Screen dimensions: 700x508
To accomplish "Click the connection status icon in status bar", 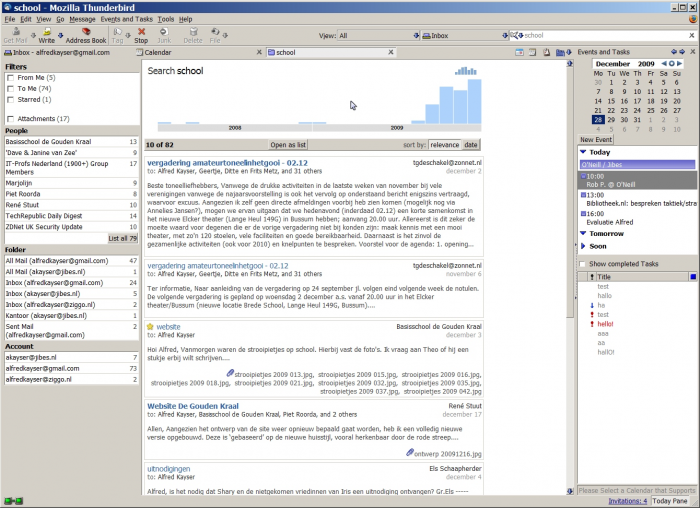I will click(x=13, y=501).
